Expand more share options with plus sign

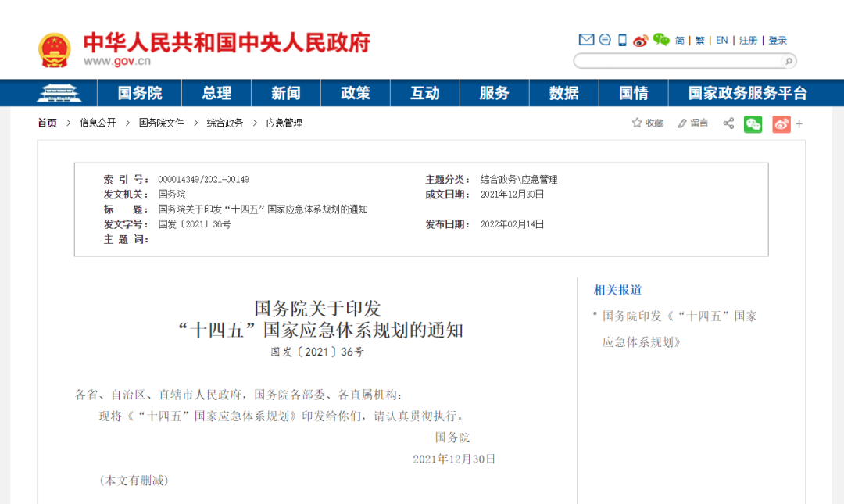pos(799,123)
